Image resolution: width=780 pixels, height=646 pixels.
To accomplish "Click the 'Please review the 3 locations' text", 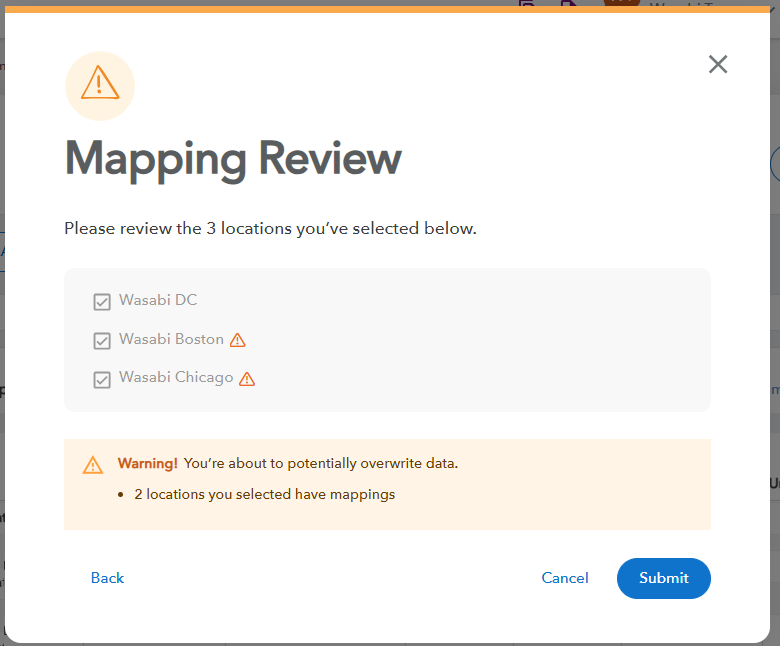I will tap(271, 228).
